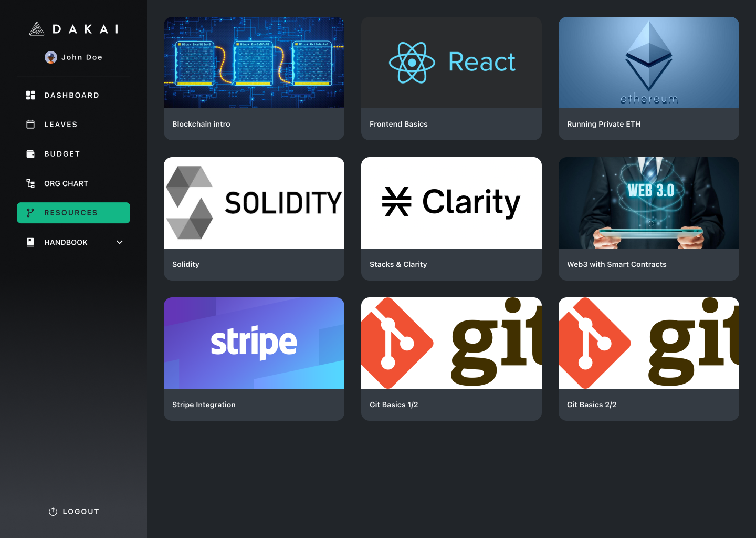Open the Clarity logo thumbnail
This screenshot has width=756, height=538.
click(x=451, y=203)
